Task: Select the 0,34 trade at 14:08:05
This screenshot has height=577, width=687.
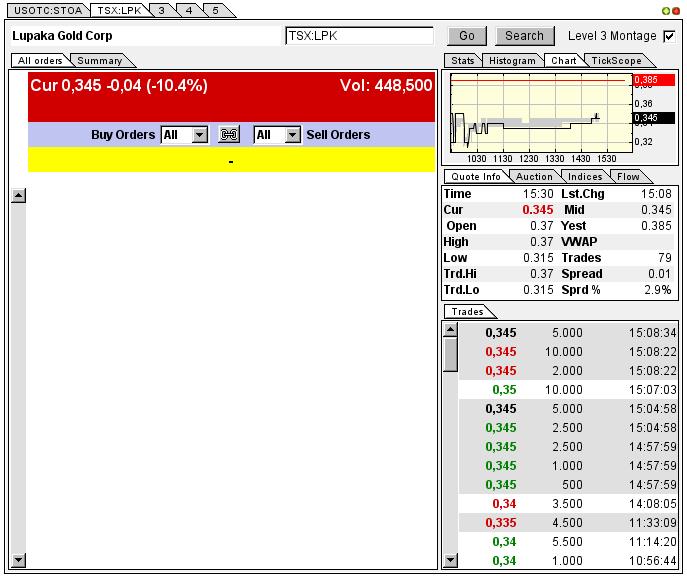Action: [x=568, y=504]
